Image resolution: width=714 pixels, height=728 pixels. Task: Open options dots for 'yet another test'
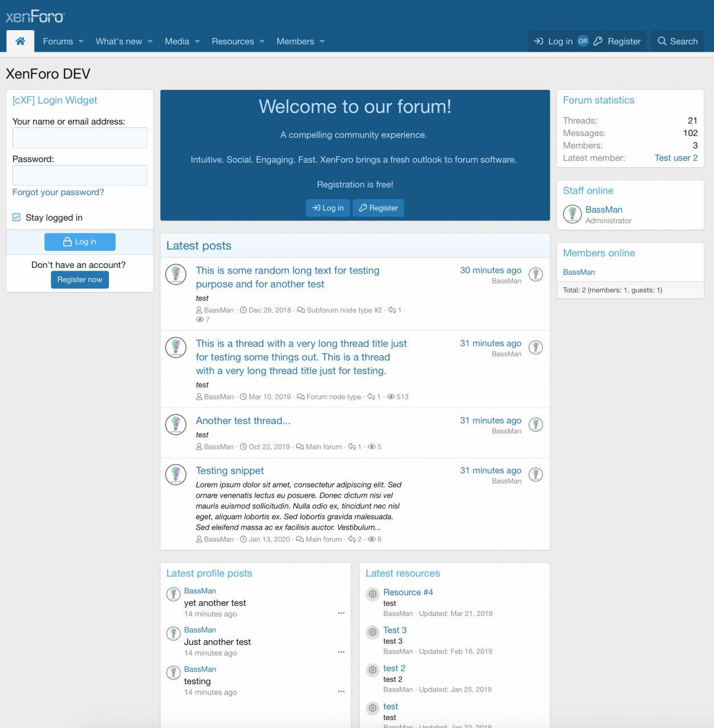tap(341, 613)
